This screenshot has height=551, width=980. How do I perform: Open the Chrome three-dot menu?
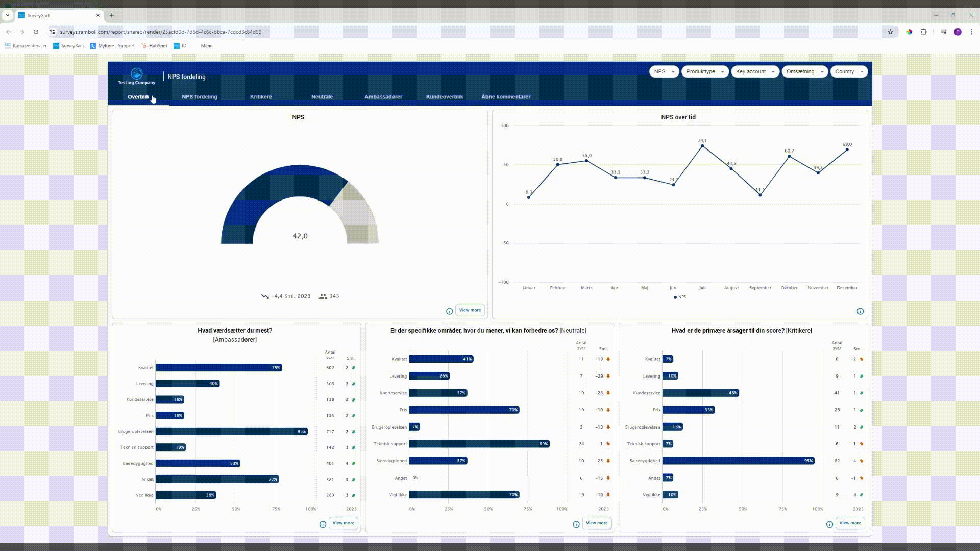[x=971, y=32]
